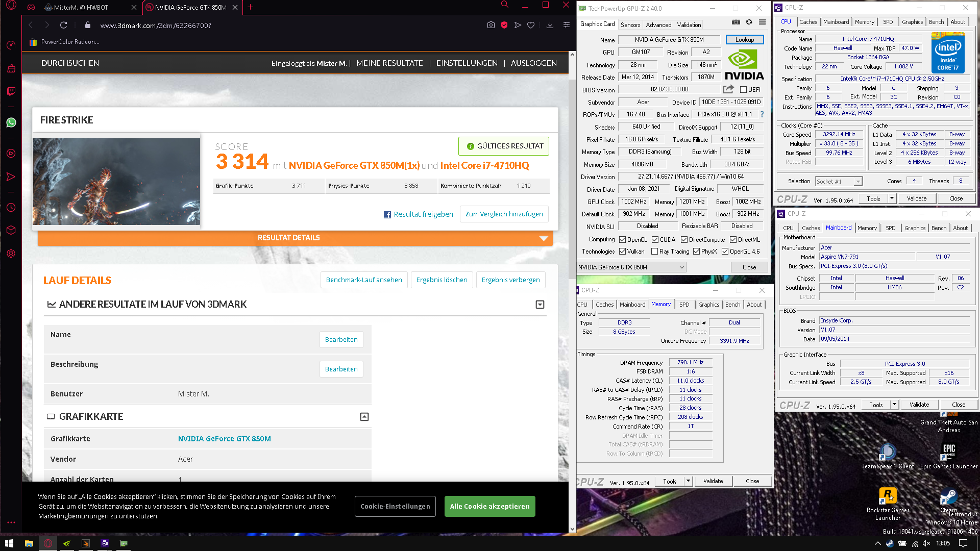Click GPU-Z refresh icon
Viewport: 980px width, 551px height.
click(x=749, y=22)
